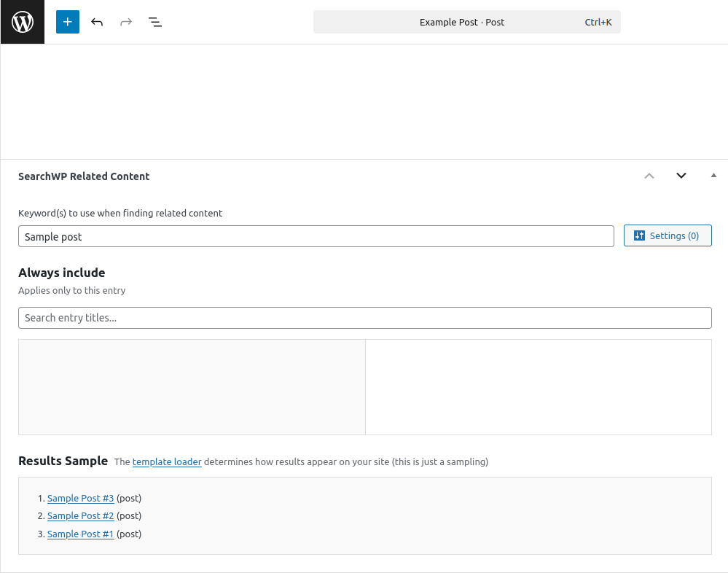Focus the Search entry titles field
Viewport: 728px width, 573px height.
pos(364,318)
